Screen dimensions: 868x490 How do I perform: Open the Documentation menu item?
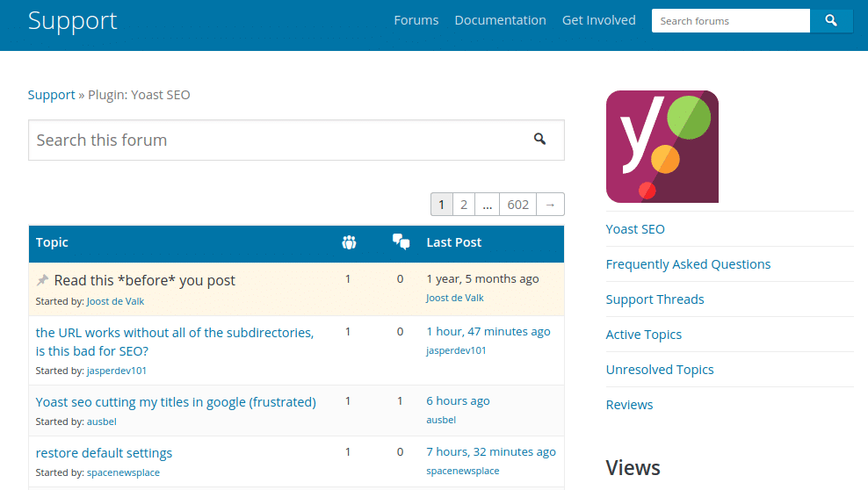click(500, 20)
